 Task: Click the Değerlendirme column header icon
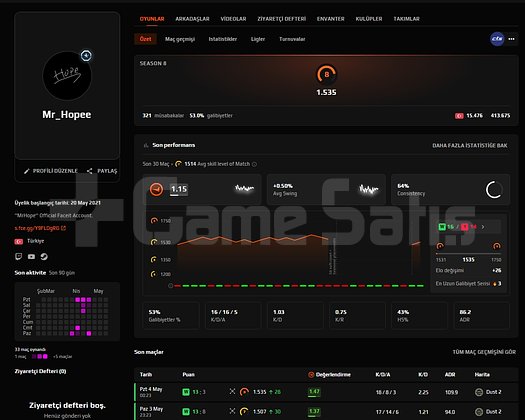pos(311,374)
